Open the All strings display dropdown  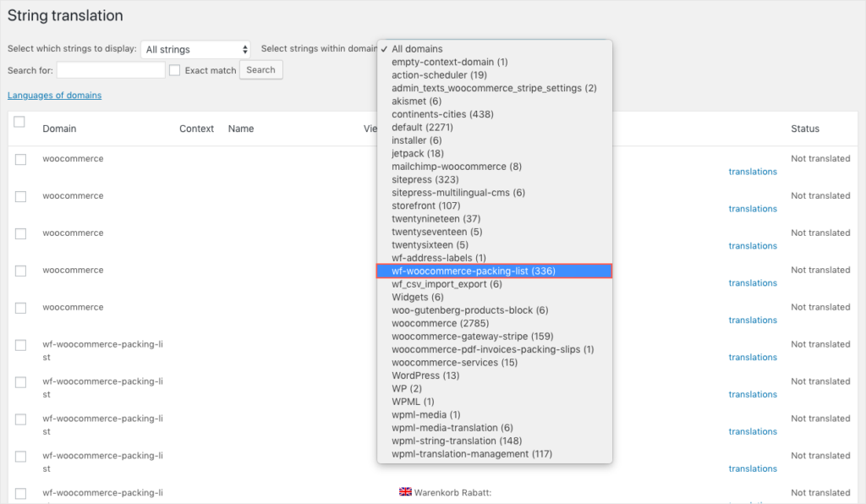point(195,50)
